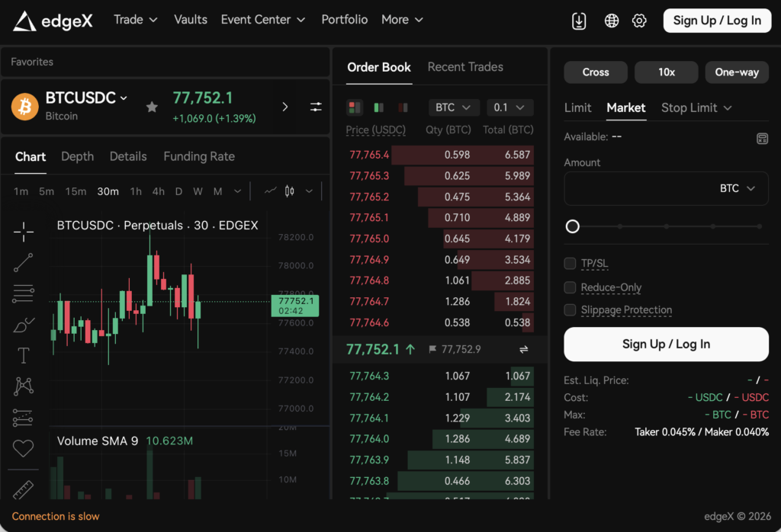The height and width of the screenshot is (532, 781).
Task: Switch to the Recent Trades tab
Action: 465,67
